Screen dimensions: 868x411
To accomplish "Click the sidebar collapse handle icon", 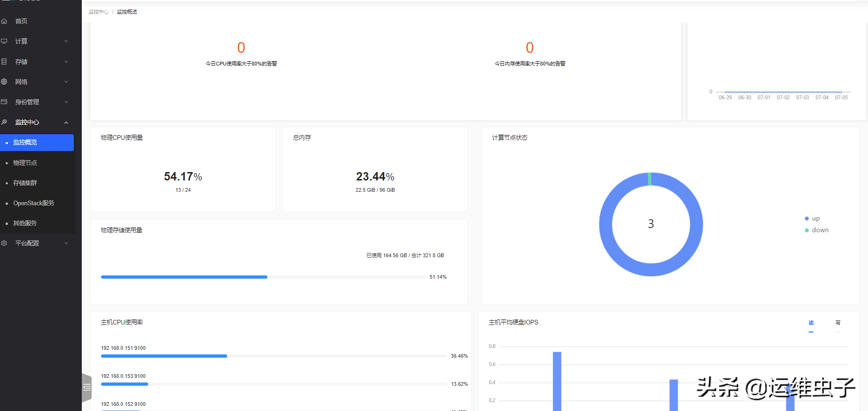I will coord(86,387).
